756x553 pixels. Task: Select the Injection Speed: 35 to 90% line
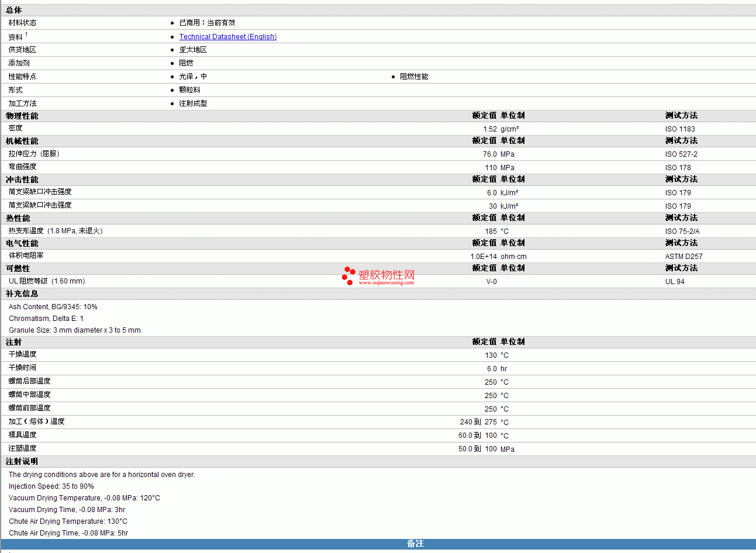(51, 486)
